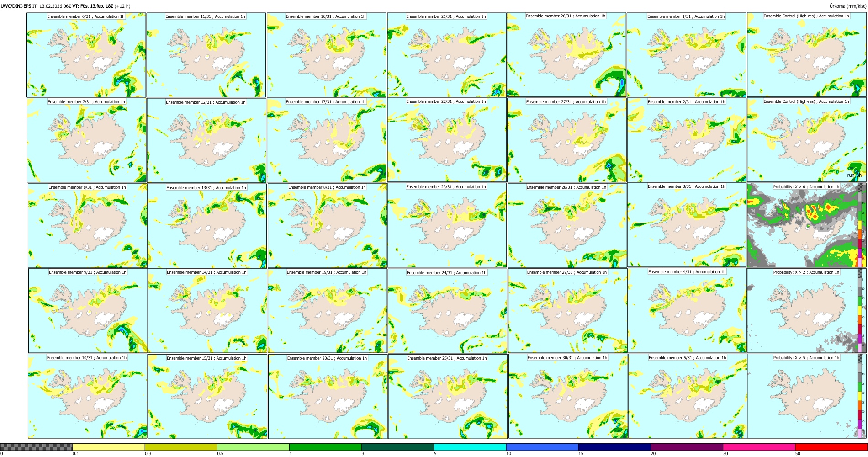Image resolution: width=868 pixels, height=457 pixels.
Task: Open the Probability X > 0 map
Action: coord(807,225)
